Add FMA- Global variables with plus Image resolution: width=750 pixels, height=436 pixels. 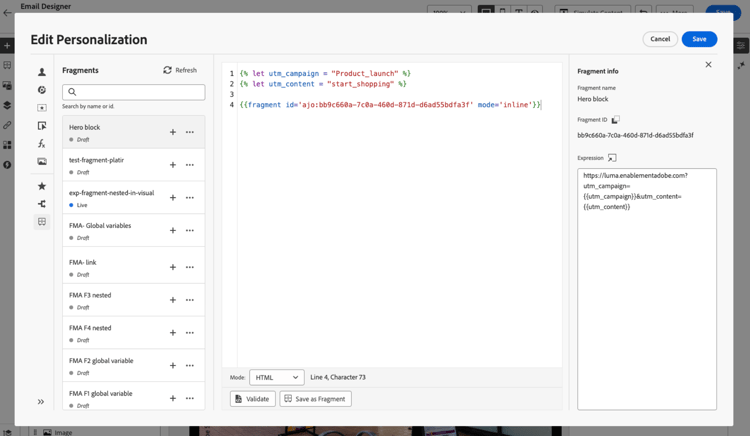coord(173,230)
